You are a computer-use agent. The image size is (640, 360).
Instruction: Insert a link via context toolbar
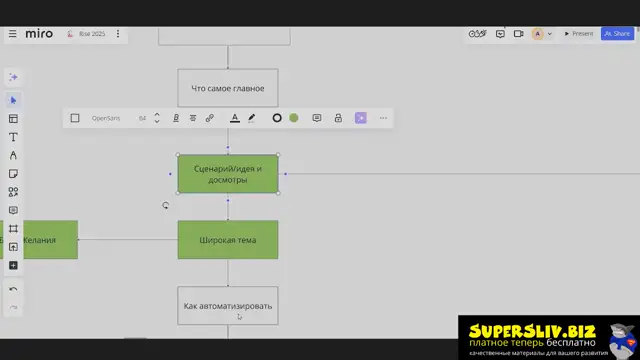point(210,118)
